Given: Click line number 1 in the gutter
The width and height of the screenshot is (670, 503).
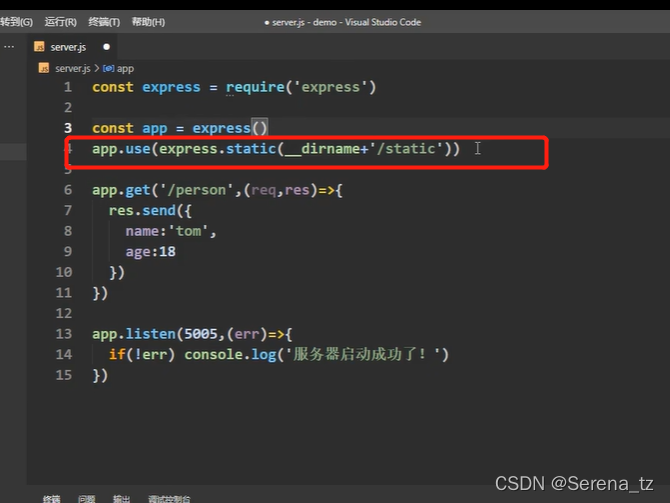Looking at the screenshot, I should [x=68, y=87].
